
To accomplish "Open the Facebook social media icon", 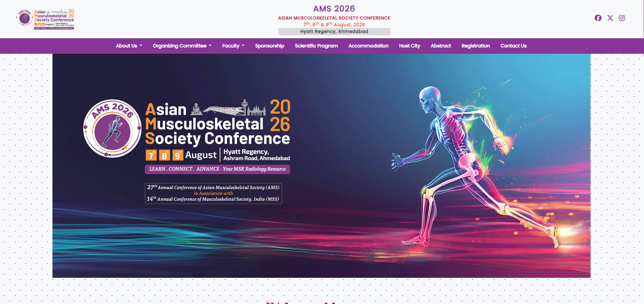I will [598, 18].
